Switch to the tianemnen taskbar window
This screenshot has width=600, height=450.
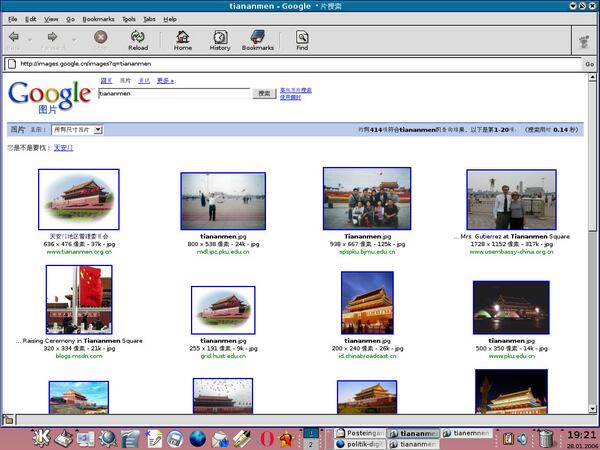pyautogui.click(x=467, y=433)
